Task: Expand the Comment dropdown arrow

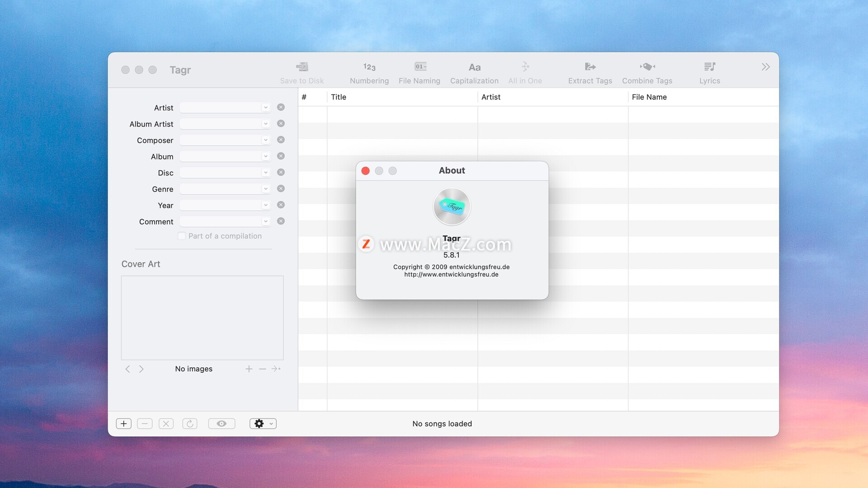Action: pos(265,221)
